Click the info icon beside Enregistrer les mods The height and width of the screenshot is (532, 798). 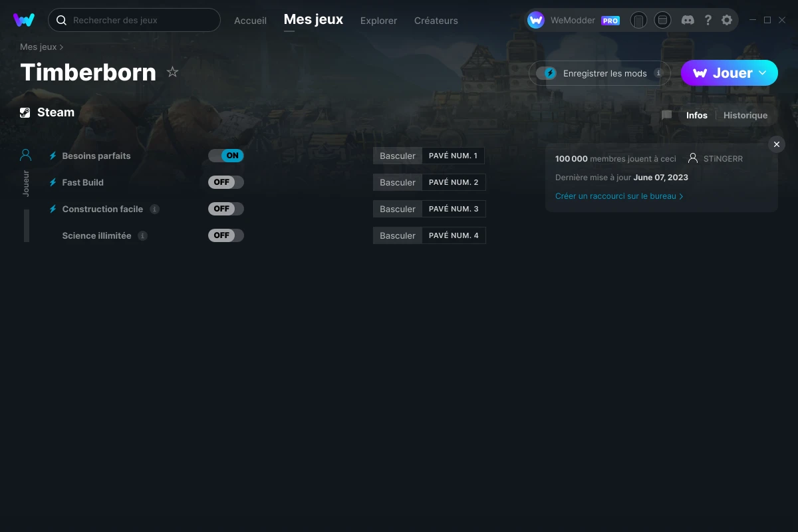tap(658, 73)
